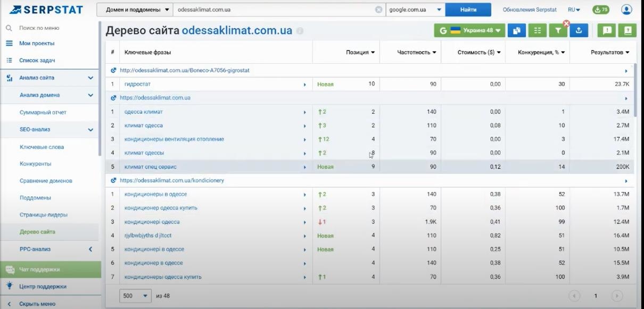This screenshot has width=644, height=309.
Task: Open the user profile avatar
Action: point(626,10)
